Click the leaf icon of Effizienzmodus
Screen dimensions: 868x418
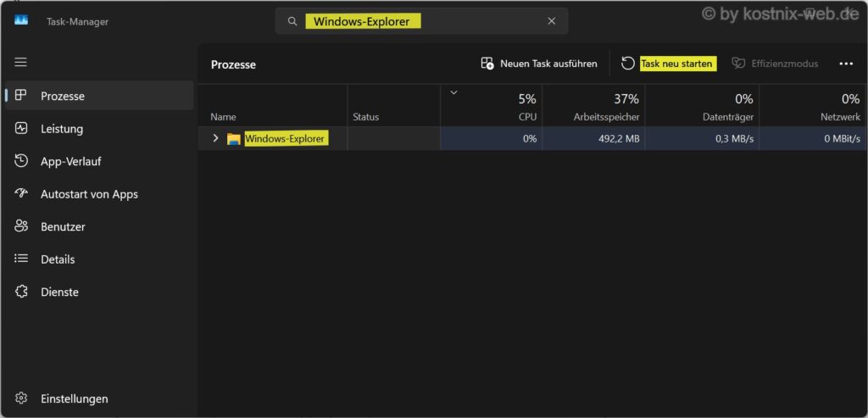[738, 63]
